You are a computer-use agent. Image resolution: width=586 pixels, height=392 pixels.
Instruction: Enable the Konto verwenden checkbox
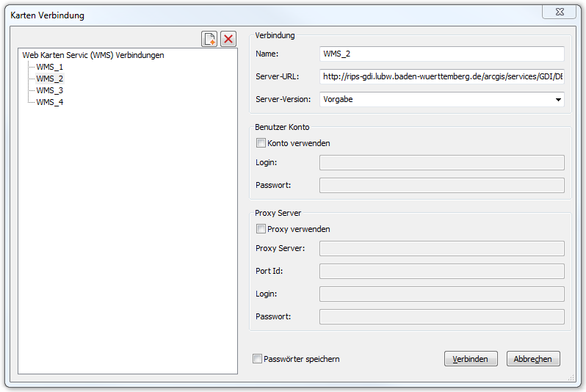[x=261, y=143]
